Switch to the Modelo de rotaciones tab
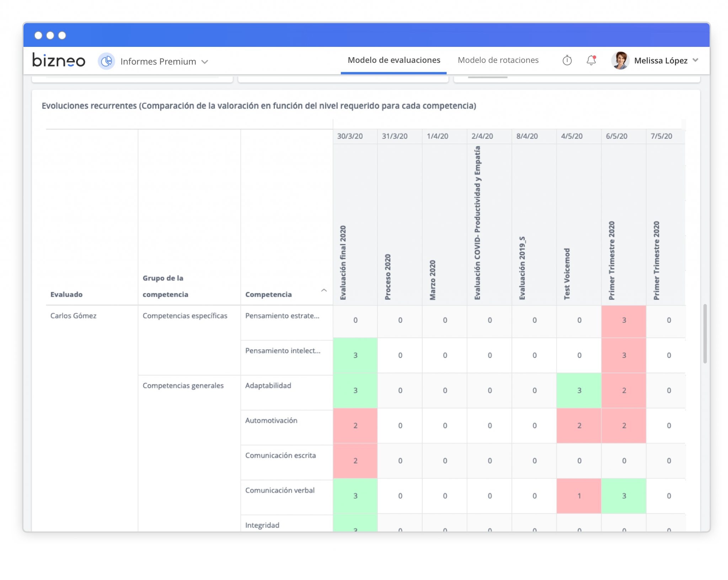Viewport: 728px width, 580px height. tap(498, 60)
